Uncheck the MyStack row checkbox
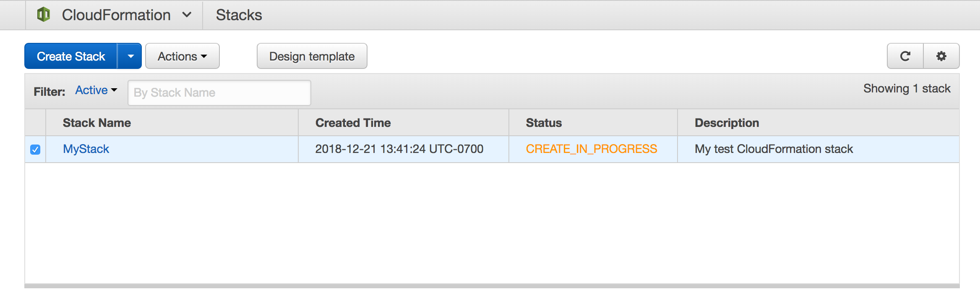This screenshot has width=980, height=295. point(35,149)
